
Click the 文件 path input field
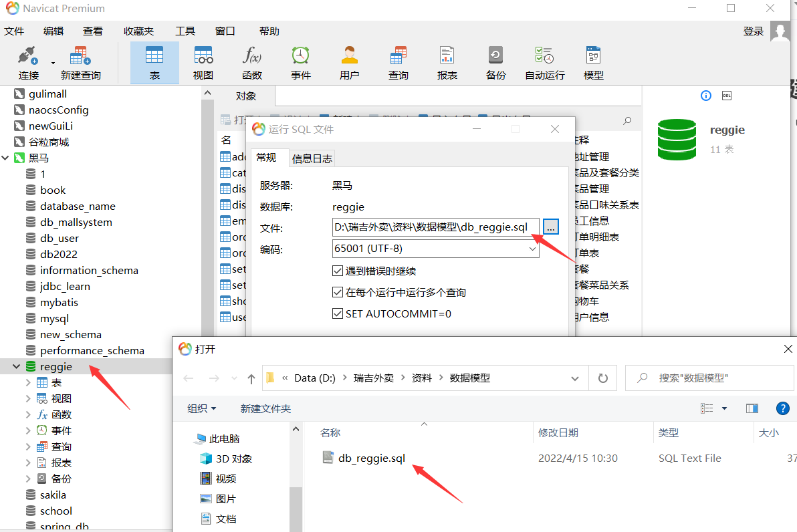(435, 227)
